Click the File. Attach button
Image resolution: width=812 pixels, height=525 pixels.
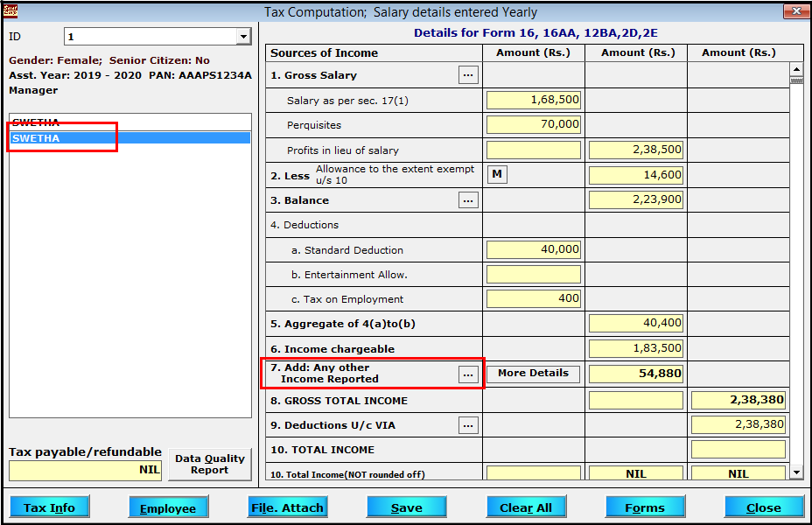(x=288, y=507)
